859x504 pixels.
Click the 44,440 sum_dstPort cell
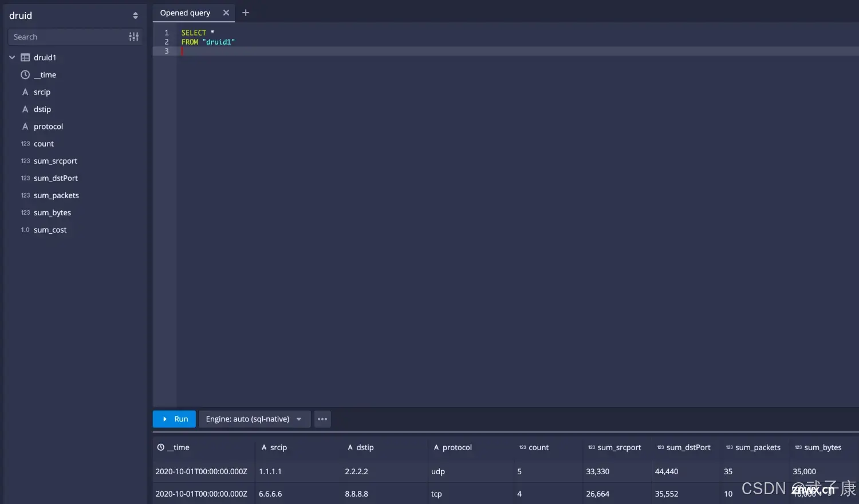[x=686, y=471]
